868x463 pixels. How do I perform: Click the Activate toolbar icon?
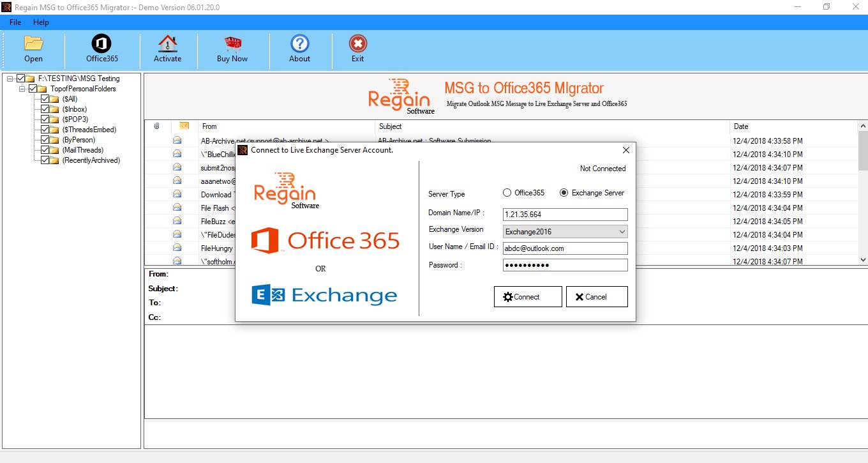[167, 43]
